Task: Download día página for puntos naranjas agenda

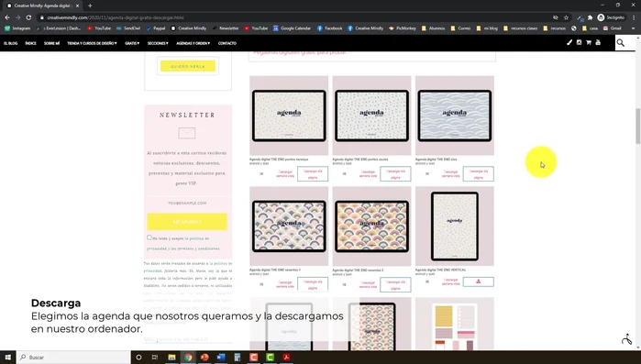Action: coord(313,174)
